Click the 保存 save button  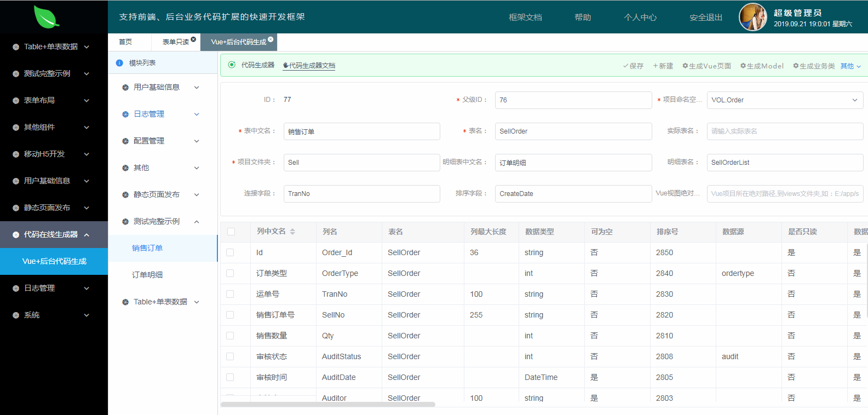(x=633, y=66)
